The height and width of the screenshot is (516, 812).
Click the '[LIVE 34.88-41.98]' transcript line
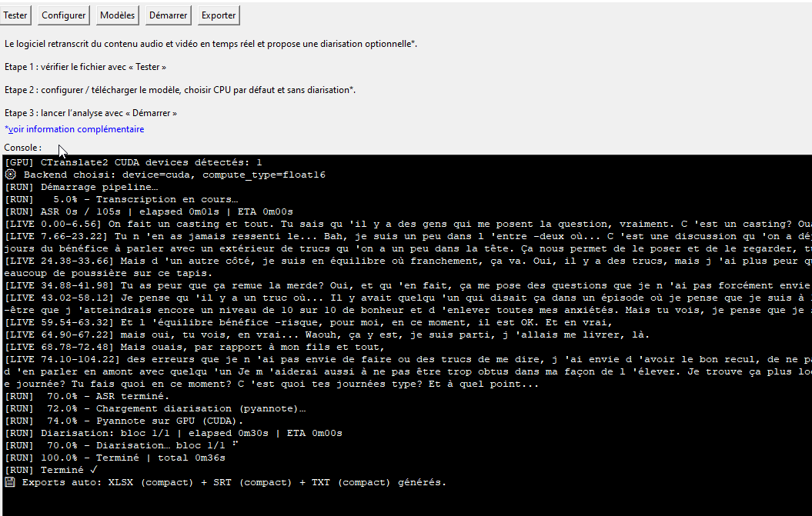coord(308,285)
